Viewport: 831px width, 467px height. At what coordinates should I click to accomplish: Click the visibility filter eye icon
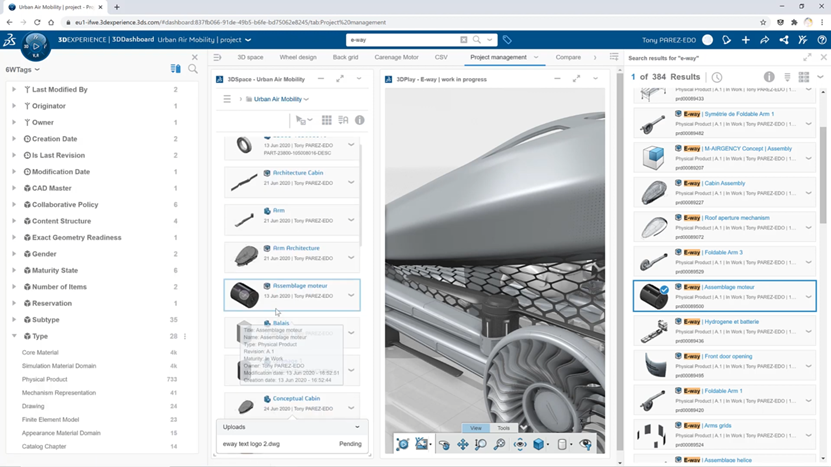click(586, 444)
